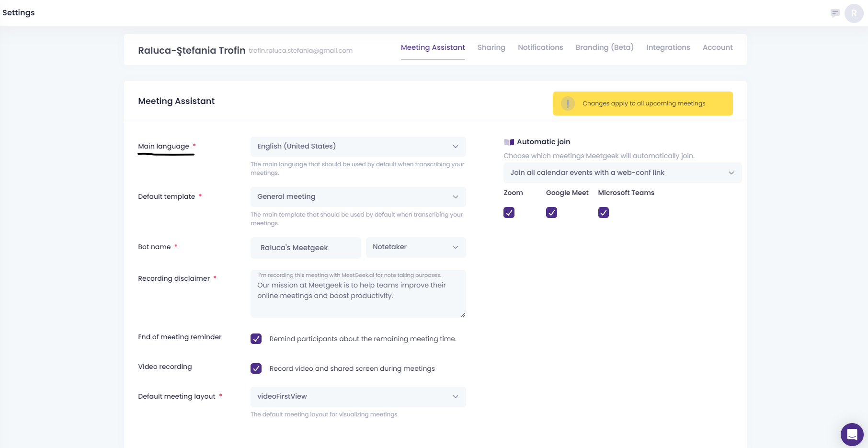This screenshot has width=868, height=448.
Task: Click the user avatar icon
Action: pos(854,13)
